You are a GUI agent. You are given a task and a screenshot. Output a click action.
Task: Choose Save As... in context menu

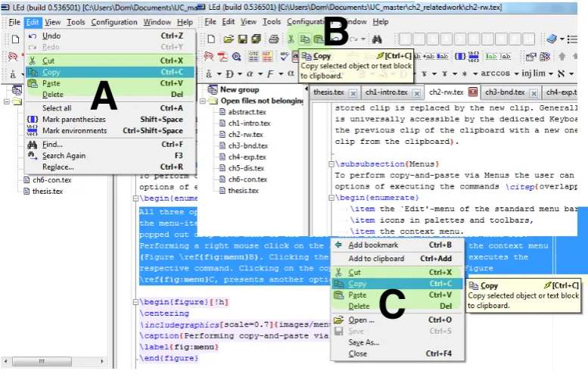click(x=397, y=342)
